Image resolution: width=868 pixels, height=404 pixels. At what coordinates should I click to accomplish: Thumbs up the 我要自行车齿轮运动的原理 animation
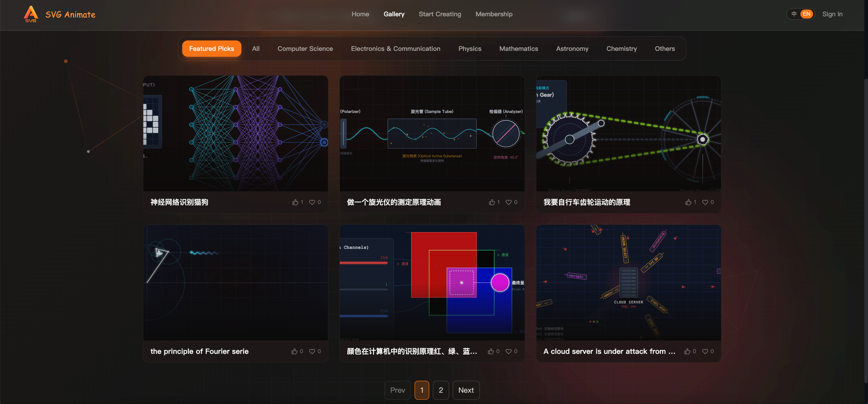point(689,202)
